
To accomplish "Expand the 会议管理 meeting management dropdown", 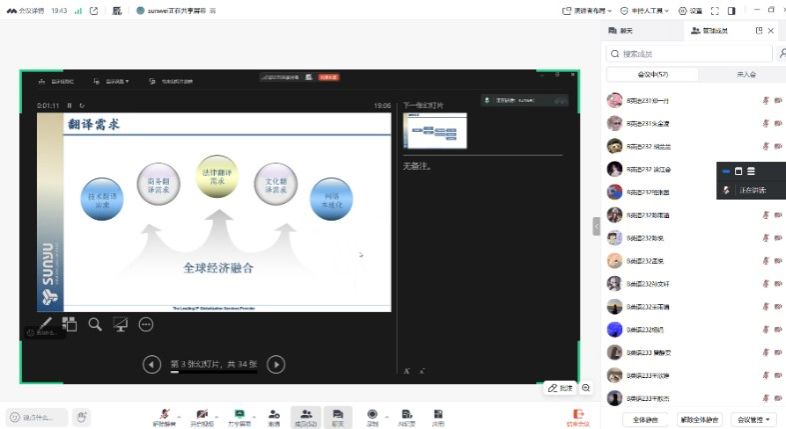I will coord(752,420).
